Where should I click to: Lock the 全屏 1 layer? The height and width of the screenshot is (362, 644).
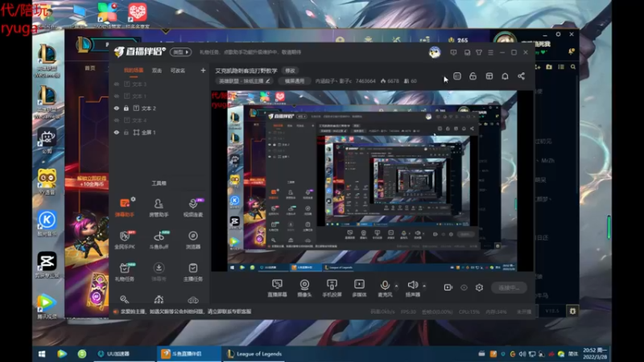tap(126, 133)
